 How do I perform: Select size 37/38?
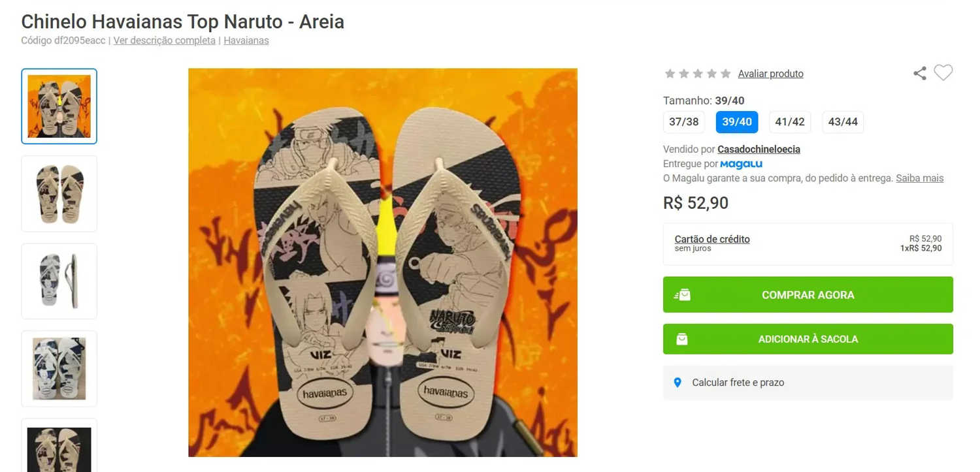(684, 121)
